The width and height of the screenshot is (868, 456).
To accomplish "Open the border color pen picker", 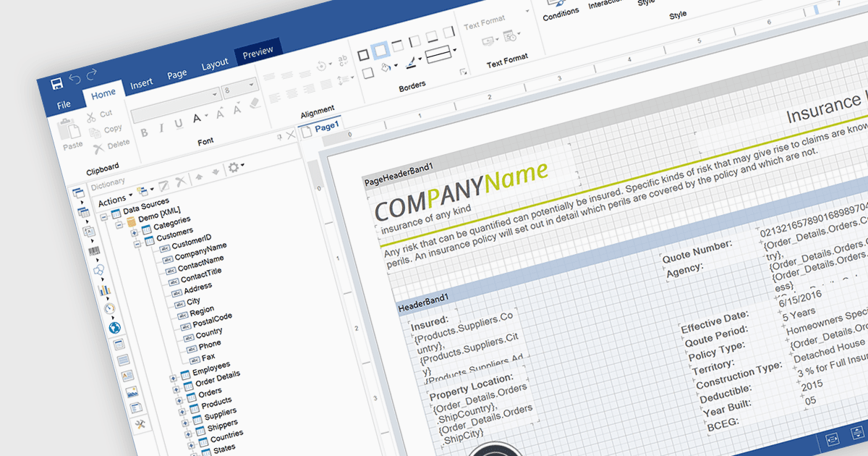I will [414, 61].
